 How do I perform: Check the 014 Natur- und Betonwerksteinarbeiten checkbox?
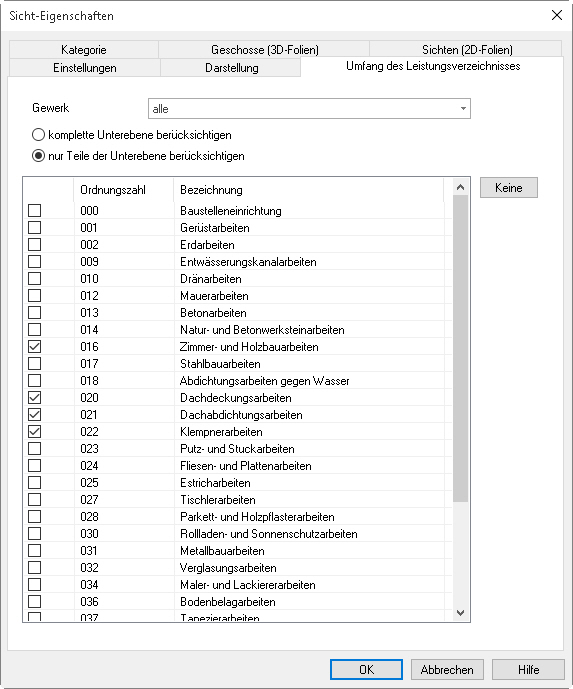click(x=35, y=330)
